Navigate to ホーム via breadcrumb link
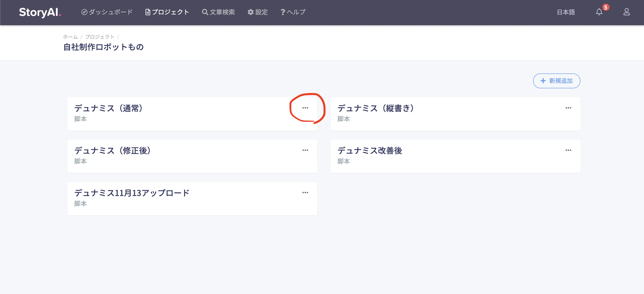This screenshot has height=294, width=644. coord(70,36)
